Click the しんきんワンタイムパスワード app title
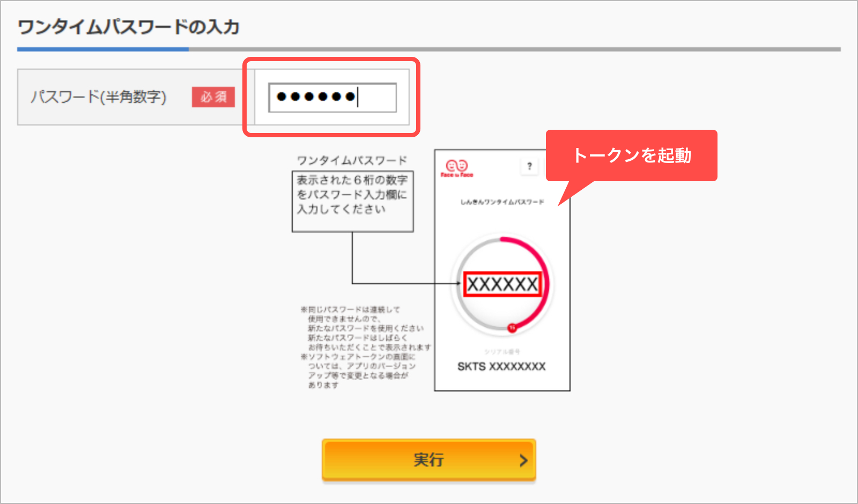This screenshot has height=504, width=858. click(502, 202)
